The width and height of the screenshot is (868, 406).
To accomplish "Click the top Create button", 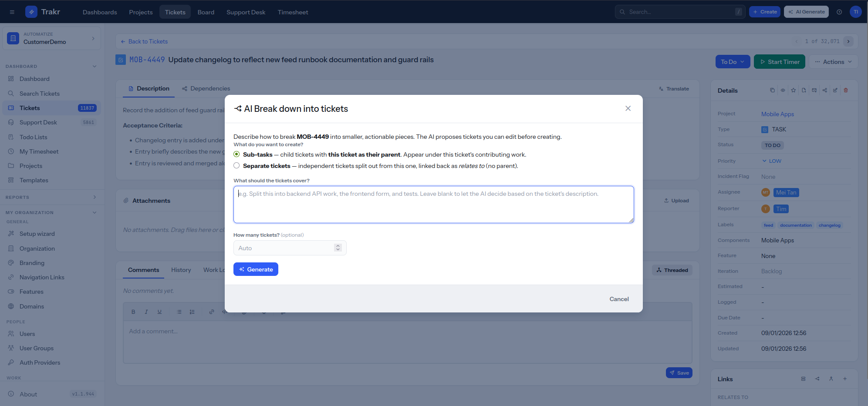I will (x=765, y=12).
